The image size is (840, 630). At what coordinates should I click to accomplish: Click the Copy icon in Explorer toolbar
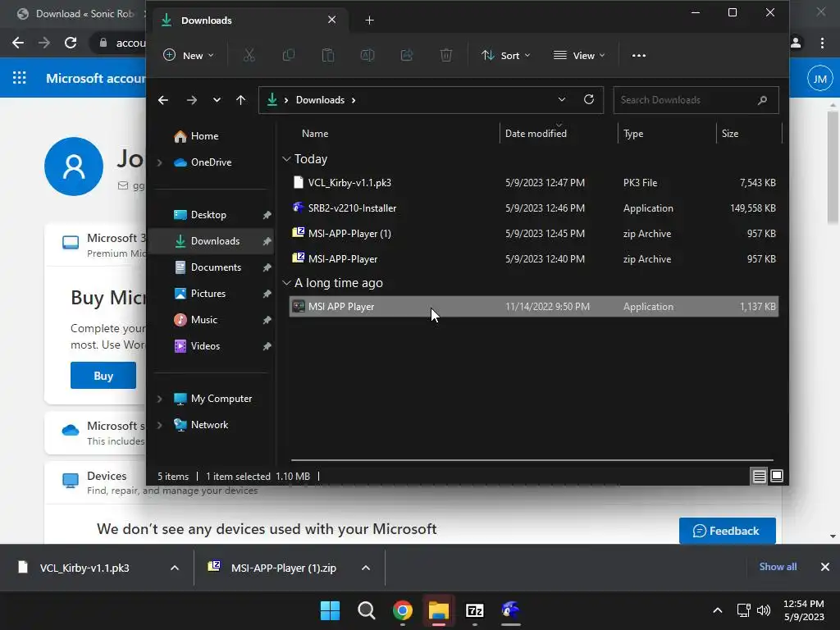point(288,55)
